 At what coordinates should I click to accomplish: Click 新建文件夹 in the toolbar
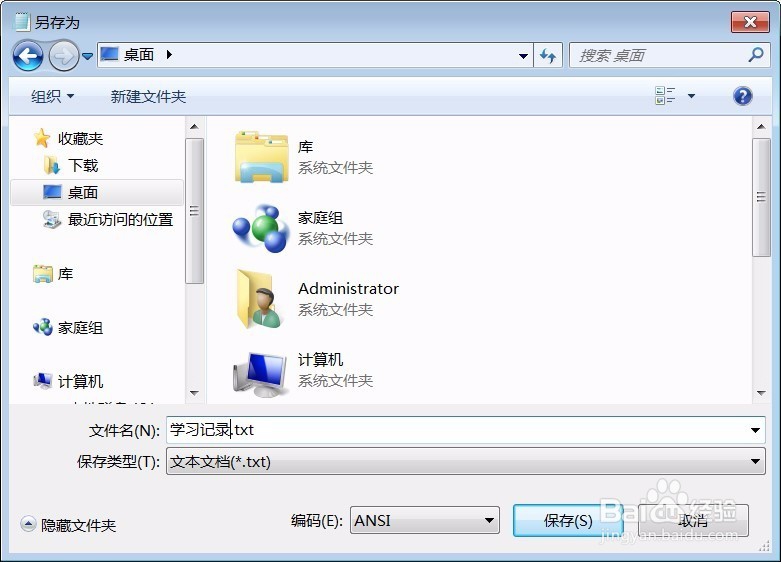pyautogui.click(x=148, y=96)
